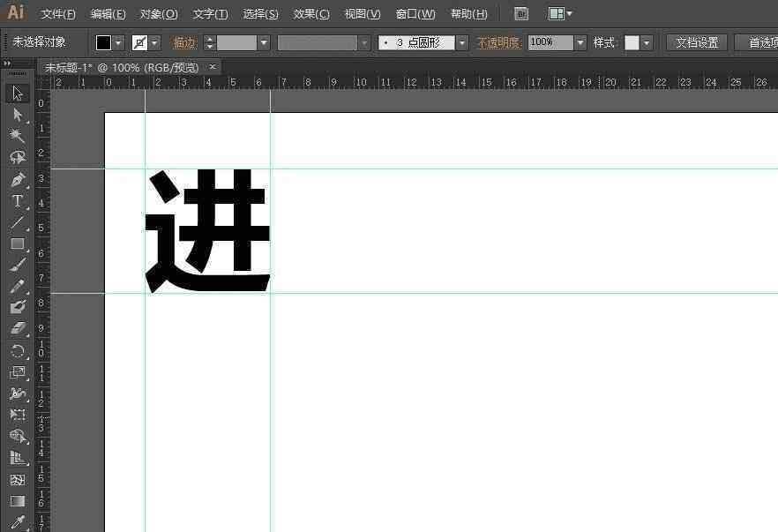Open the 3 点圆形 brush dropdown
The image size is (778, 532).
click(462, 42)
